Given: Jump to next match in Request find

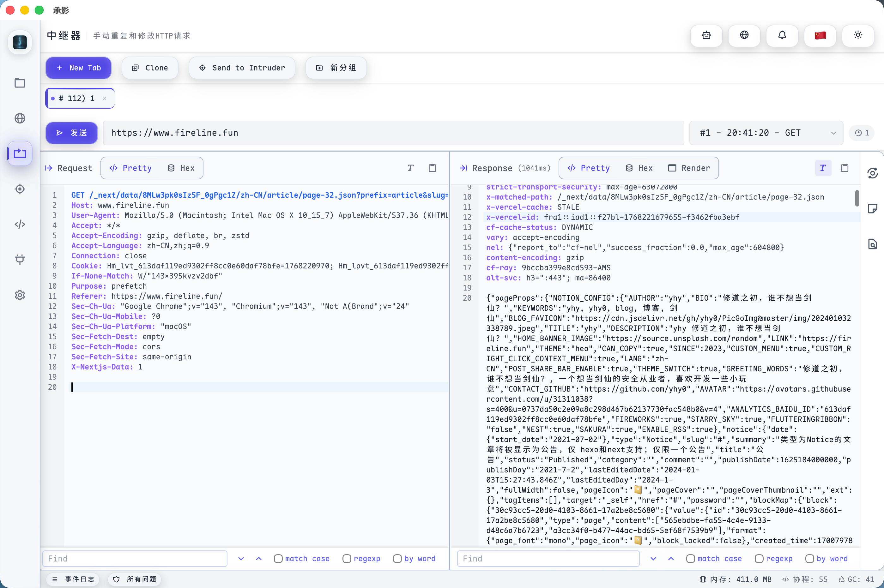Looking at the screenshot, I should click(241, 559).
